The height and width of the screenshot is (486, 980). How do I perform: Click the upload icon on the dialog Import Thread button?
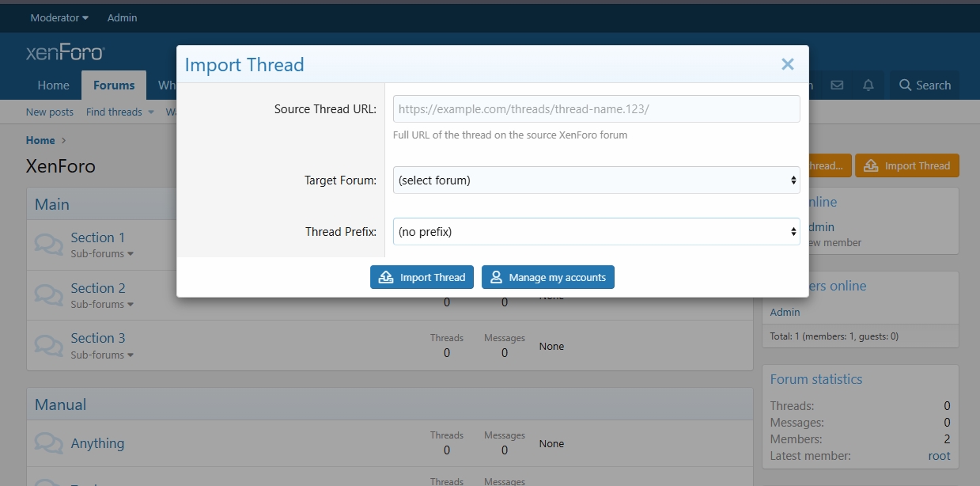point(386,277)
